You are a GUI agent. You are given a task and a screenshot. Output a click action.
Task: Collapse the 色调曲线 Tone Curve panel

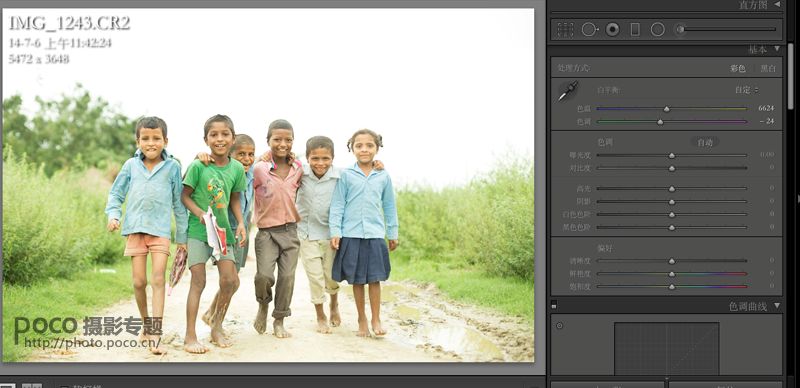point(777,306)
